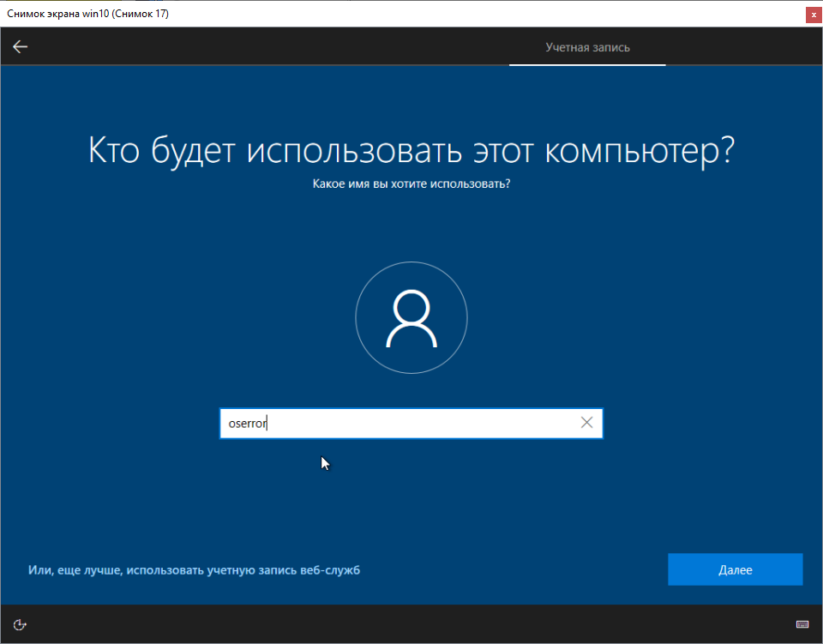Screen dimensions: 823x644
Task: Click the username field containing oserror
Action: click(x=411, y=423)
